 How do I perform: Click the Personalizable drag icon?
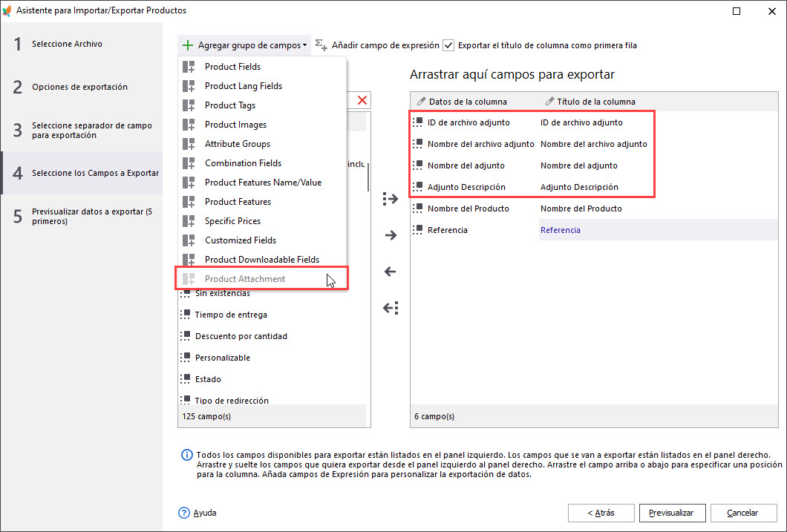click(x=185, y=358)
